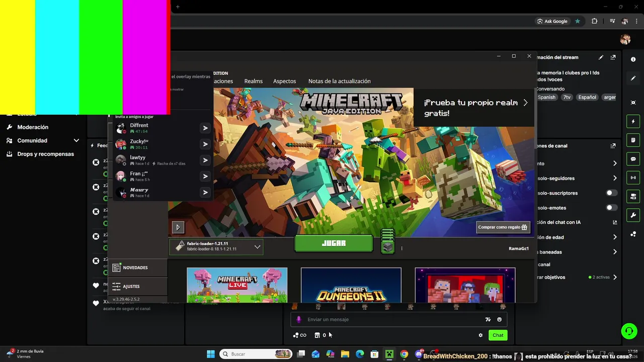Open Drops y recompensas in the sidebar
Image resolution: width=644 pixels, height=362 pixels.
(45, 154)
